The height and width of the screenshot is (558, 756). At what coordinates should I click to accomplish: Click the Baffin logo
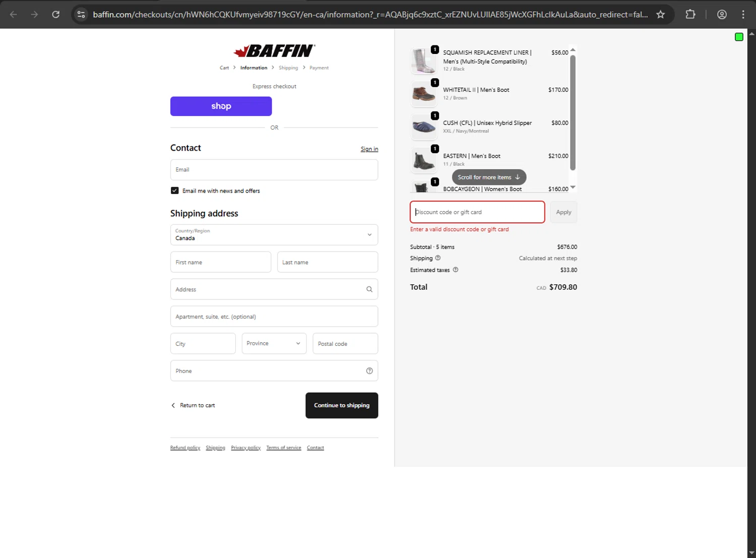[x=274, y=50]
